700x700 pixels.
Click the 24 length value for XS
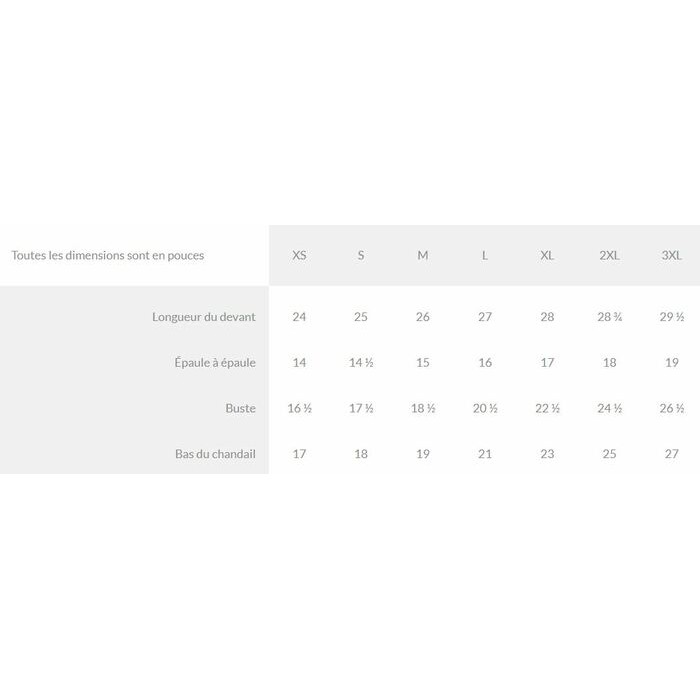point(299,317)
